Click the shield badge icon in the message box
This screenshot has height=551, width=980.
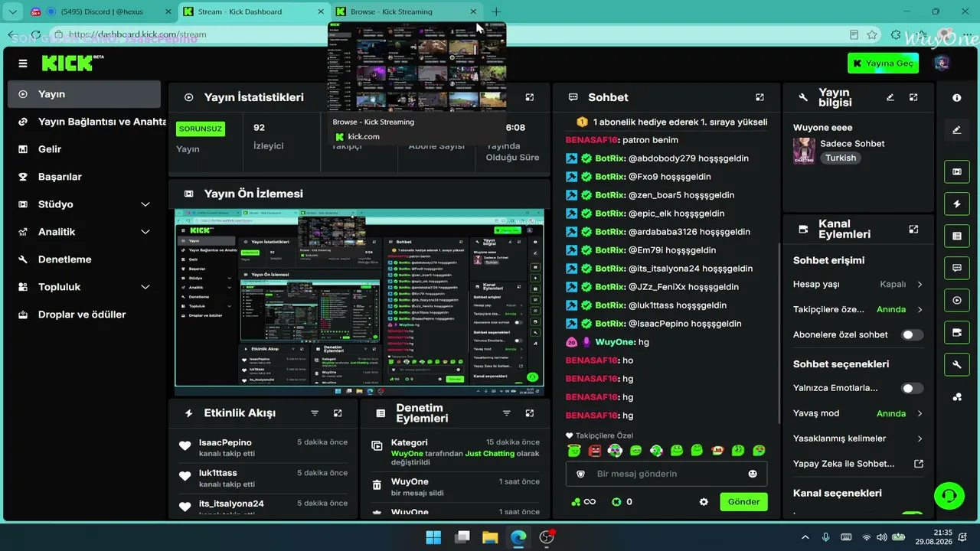[580, 474]
